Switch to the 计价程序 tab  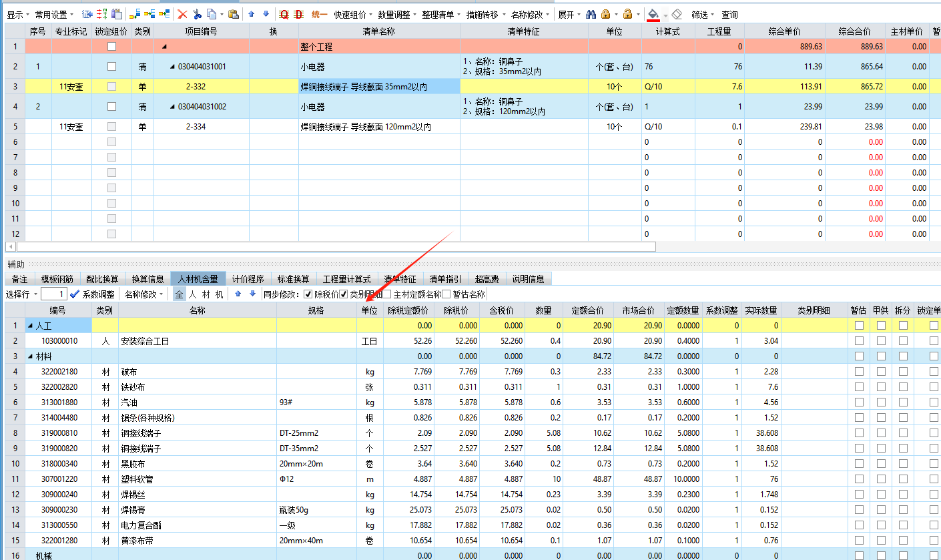click(248, 279)
